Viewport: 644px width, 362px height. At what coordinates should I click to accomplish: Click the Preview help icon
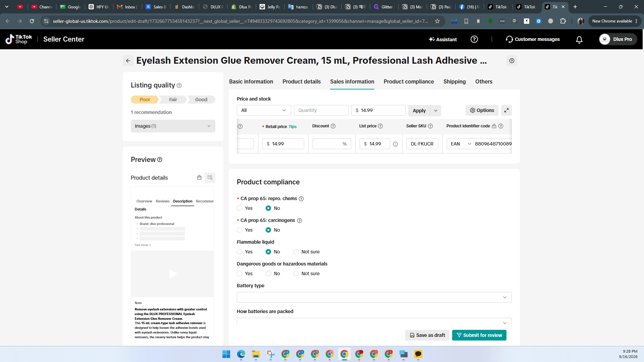coord(160,160)
